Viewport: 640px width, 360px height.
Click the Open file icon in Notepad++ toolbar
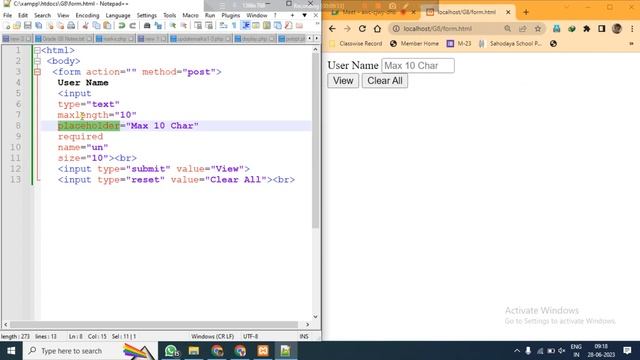click(17, 26)
